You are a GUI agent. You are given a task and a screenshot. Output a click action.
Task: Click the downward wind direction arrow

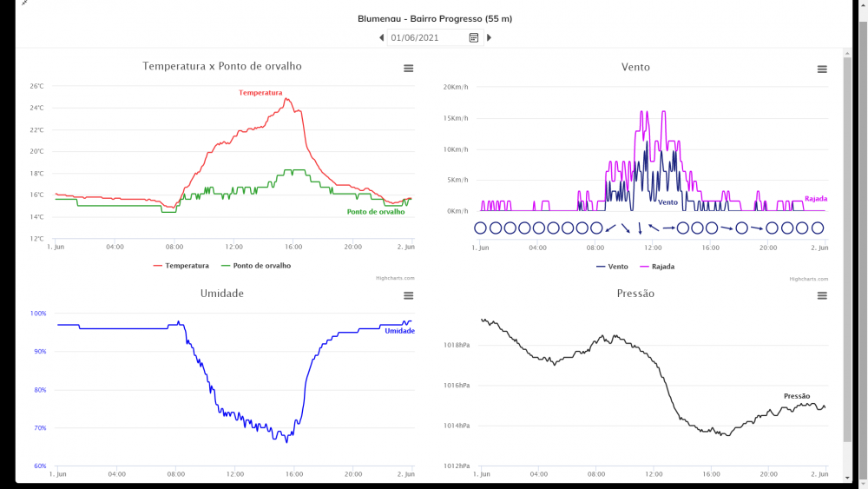click(640, 228)
